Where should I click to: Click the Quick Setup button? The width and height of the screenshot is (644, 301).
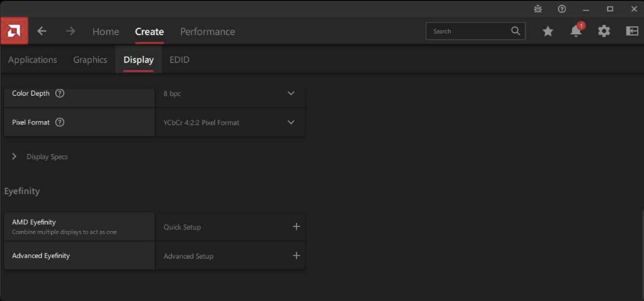click(230, 227)
